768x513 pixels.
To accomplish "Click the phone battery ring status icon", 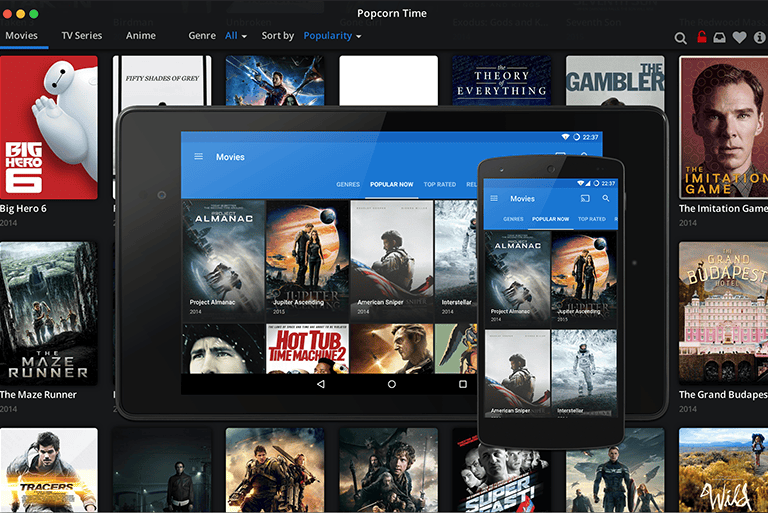I will (x=596, y=183).
